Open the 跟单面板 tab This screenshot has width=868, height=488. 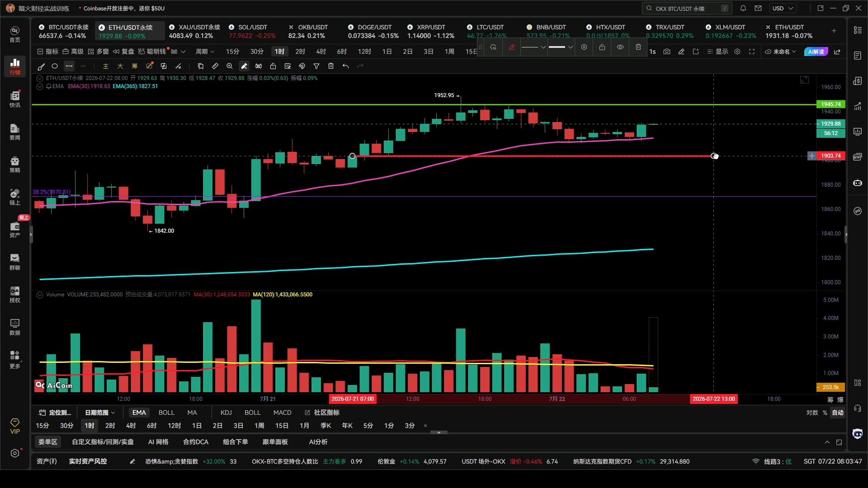[x=275, y=442]
